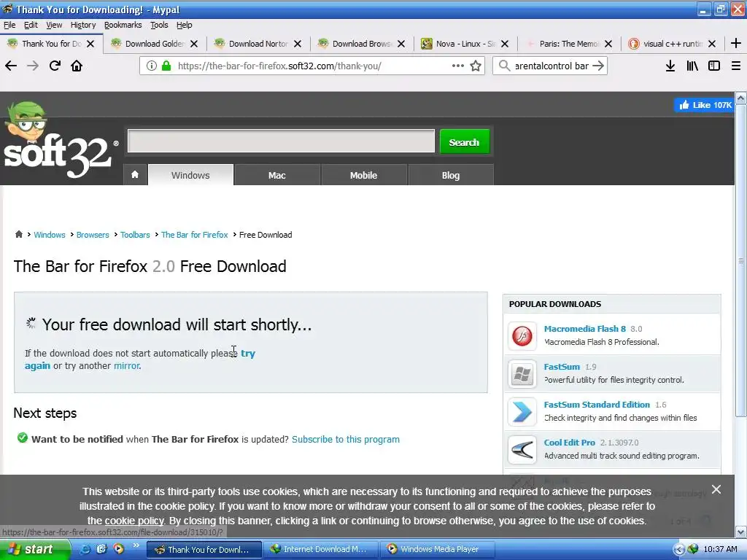Click the soft32 search input field
The height and width of the screenshot is (560, 747).
click(281, 141)
